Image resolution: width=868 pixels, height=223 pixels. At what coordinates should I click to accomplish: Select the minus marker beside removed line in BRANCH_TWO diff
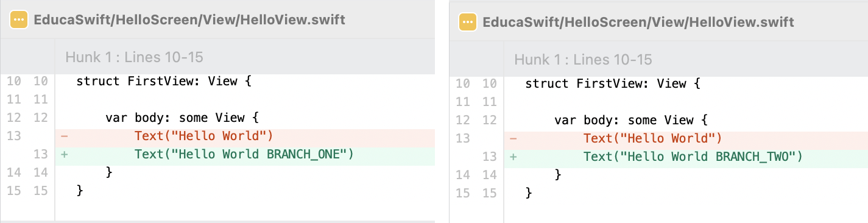click(x=513, y=138)
